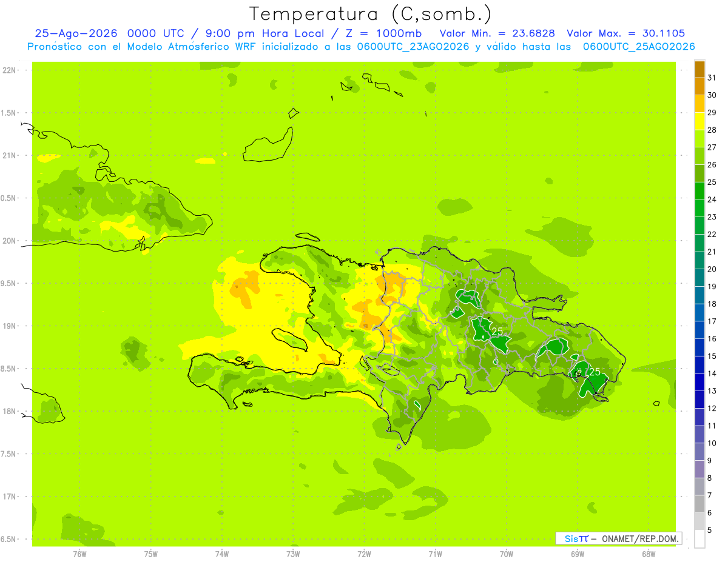Viewport: 728px width, 562px height.
Task: Select the 22 value on the color scale
Action: click(x=712, y=235)
